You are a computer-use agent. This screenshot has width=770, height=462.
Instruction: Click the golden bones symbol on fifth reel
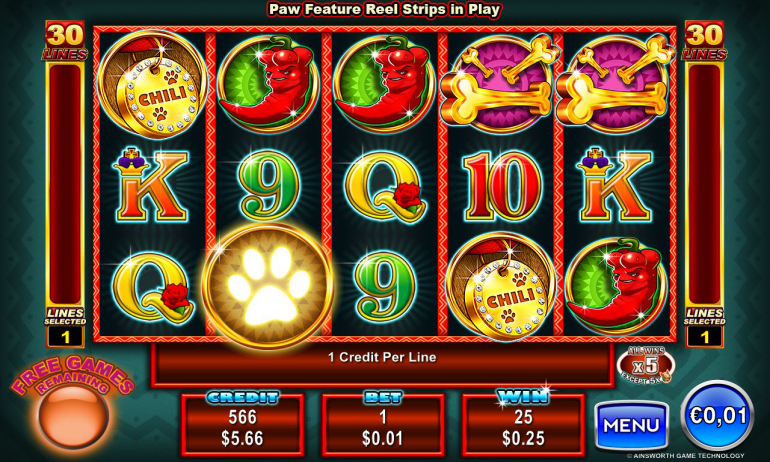616,84
